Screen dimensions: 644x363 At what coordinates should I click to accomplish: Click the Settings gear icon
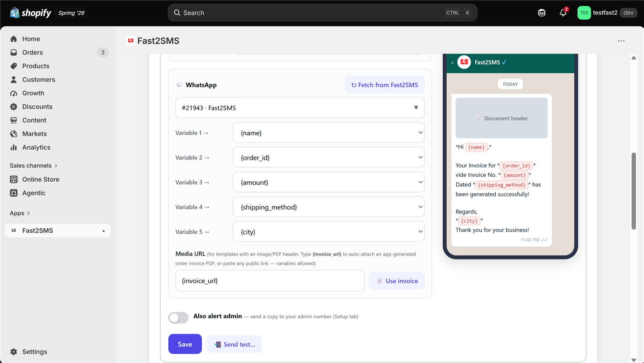click(x=14, y=352)
